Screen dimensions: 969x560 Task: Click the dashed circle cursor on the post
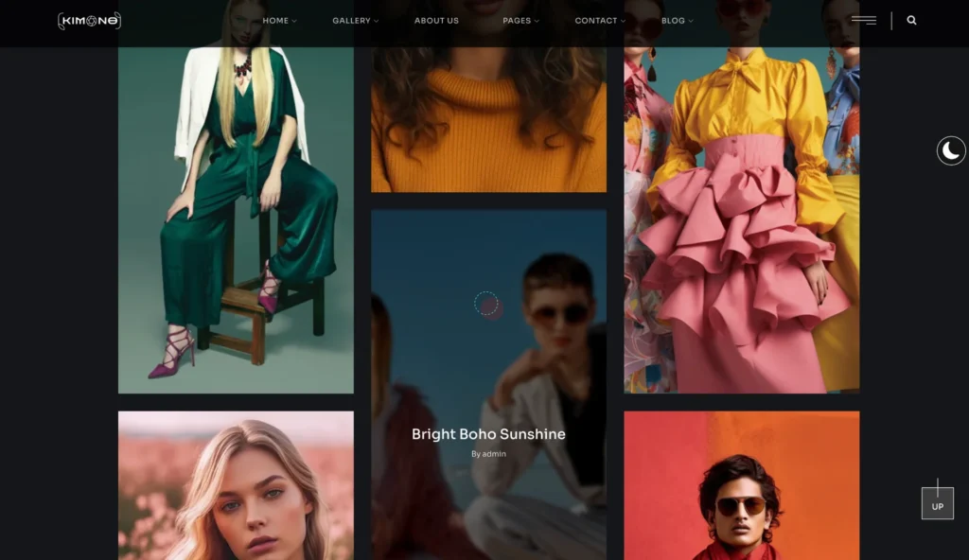485,303
